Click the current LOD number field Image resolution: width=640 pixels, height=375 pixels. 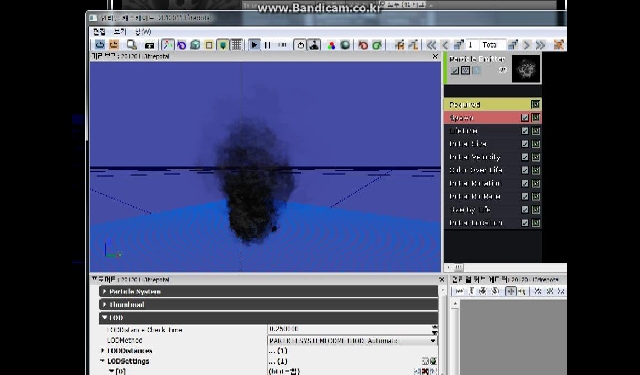472,45
